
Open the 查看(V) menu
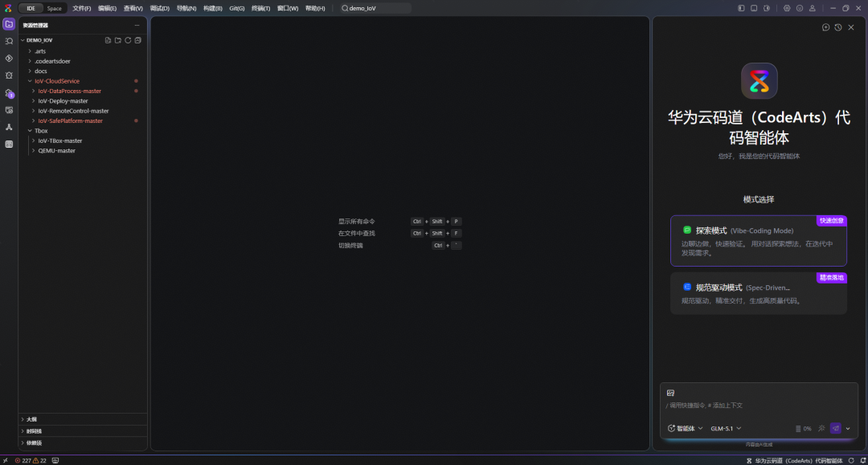[133, 8]
